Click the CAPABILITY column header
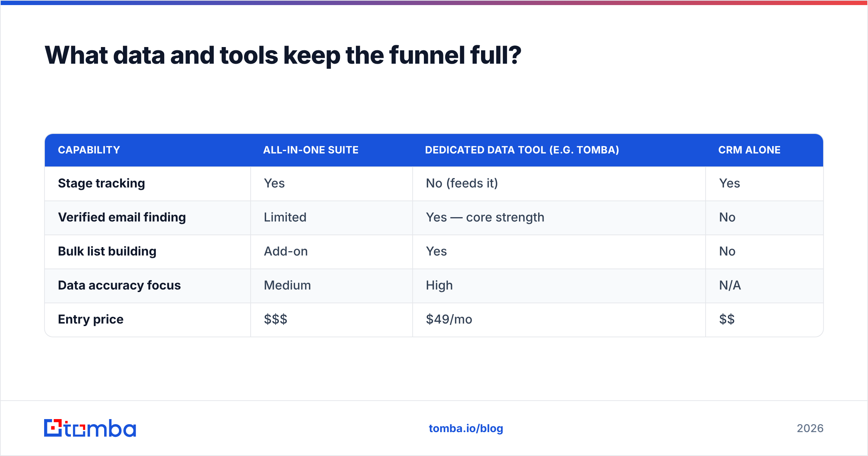Viewport: 868px width, 456px height. [x=89, y=150]
